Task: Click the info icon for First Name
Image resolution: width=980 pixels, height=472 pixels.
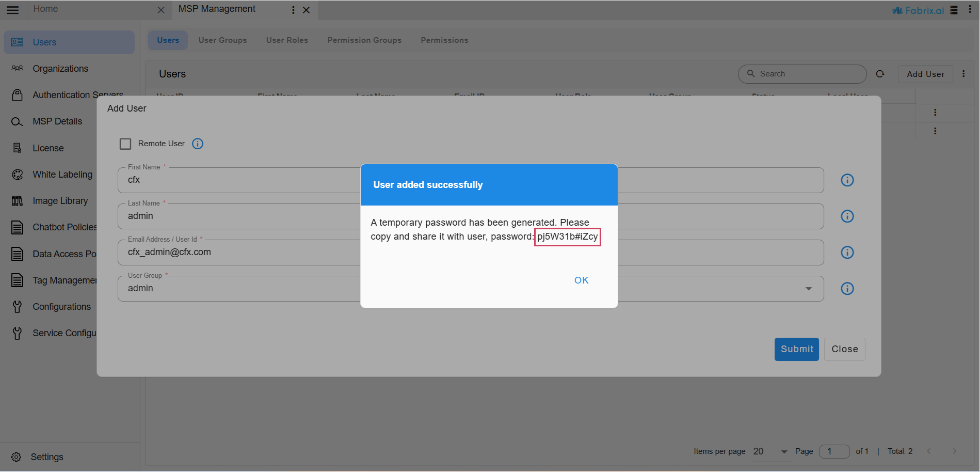Action: pyautogui.click(x=847, y=180)
